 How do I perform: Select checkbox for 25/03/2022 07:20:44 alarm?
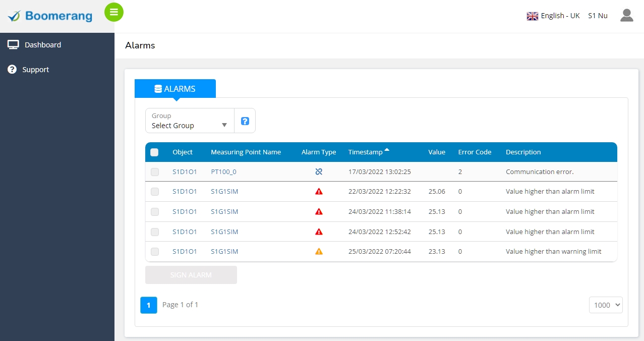pyautogui.click(x=155, y=252)
